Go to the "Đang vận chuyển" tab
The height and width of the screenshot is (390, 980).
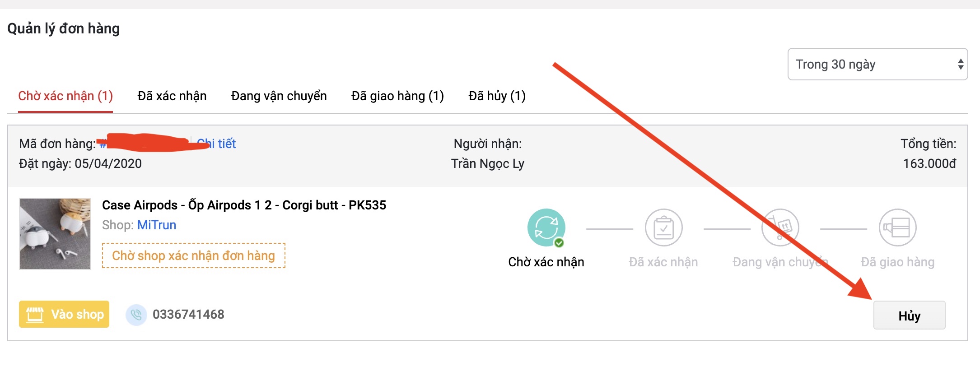279,96
